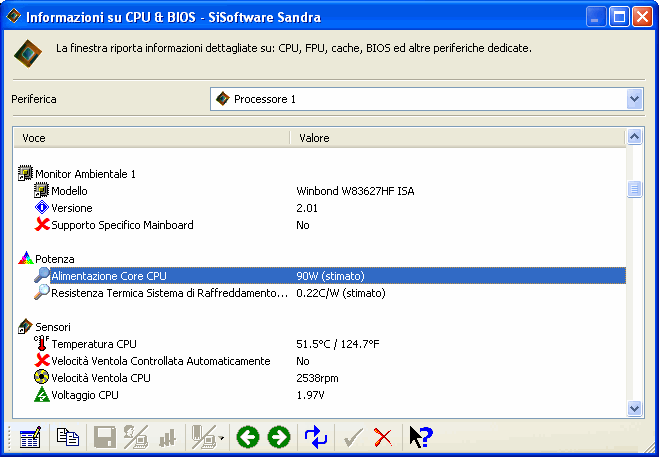Go back with the green left arrow
Image resolution: width=659 pixels, height=457 pixels.
tap(248, 437)
